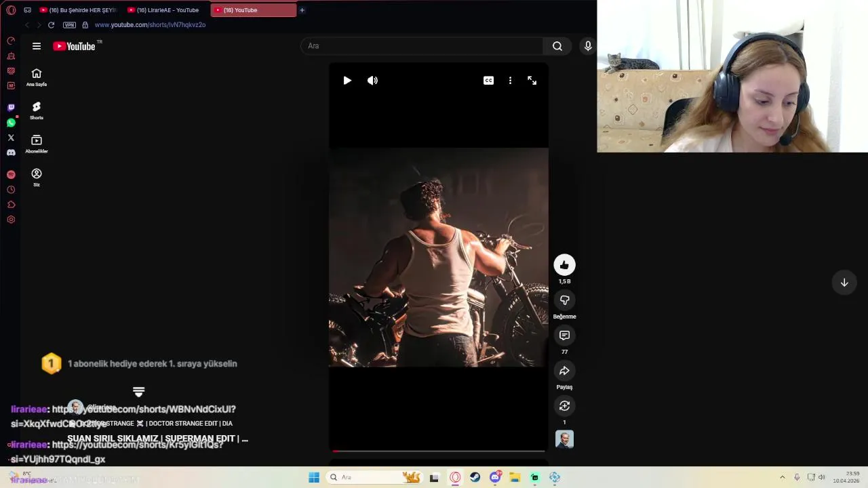Seek along the Shorts red progress bar

439,451
